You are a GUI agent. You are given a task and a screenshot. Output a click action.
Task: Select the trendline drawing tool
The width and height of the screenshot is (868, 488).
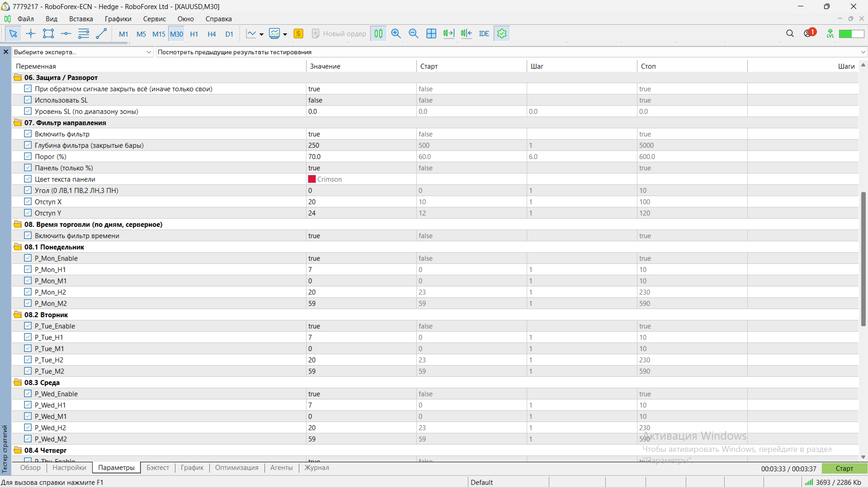click(x=101, y=33)
